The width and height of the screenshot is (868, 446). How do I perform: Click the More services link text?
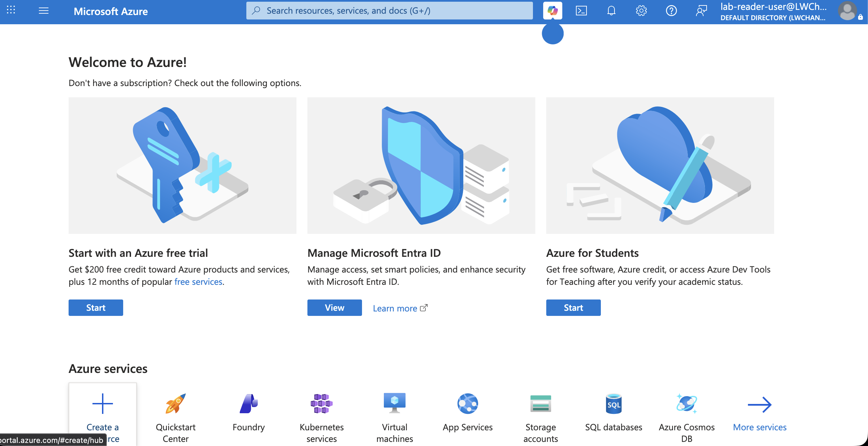point(760,427)
